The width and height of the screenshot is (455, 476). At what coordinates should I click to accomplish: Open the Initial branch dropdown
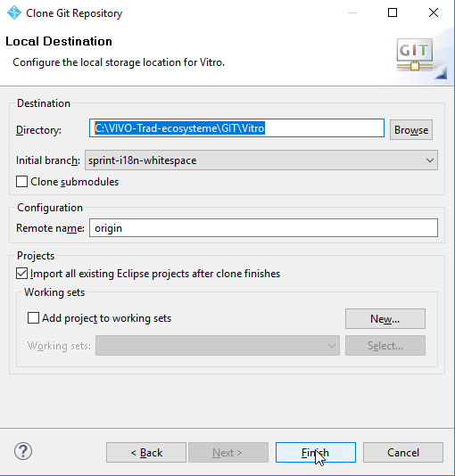pos(261,160)
